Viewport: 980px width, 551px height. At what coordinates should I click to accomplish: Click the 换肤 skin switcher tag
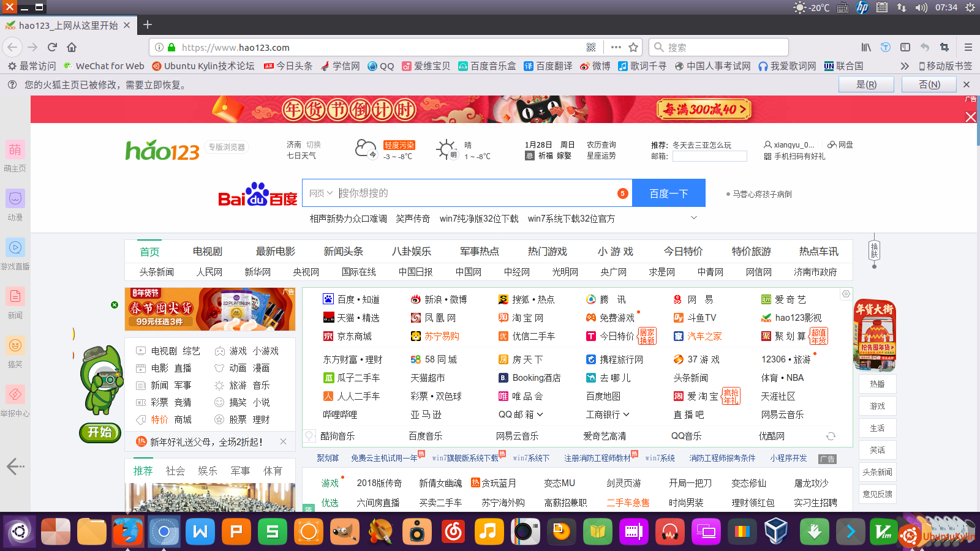874,250
